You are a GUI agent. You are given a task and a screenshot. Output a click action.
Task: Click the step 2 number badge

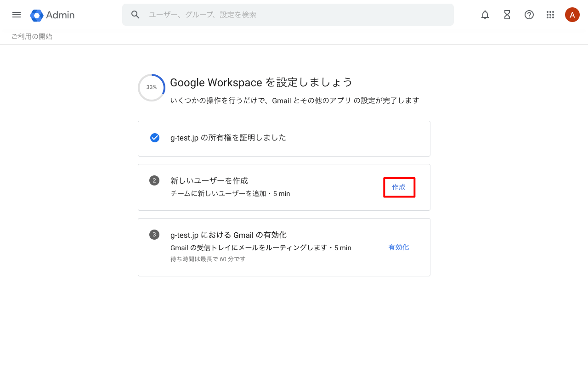click(154, 180)
